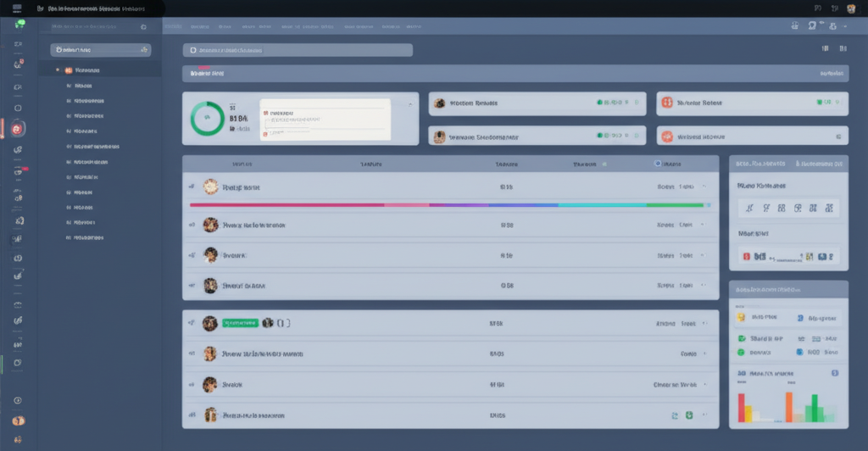Expand the caret on the progress bar row
Image resolution: width=868 pixels, height=451 pixels.
pos(704,187)
